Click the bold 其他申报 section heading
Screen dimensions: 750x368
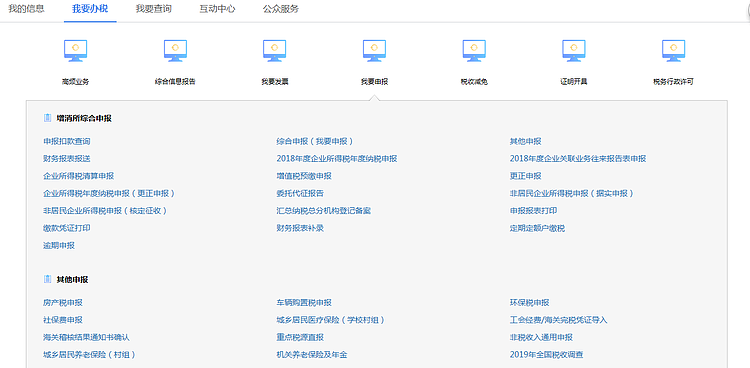click(x=72, y=280)
